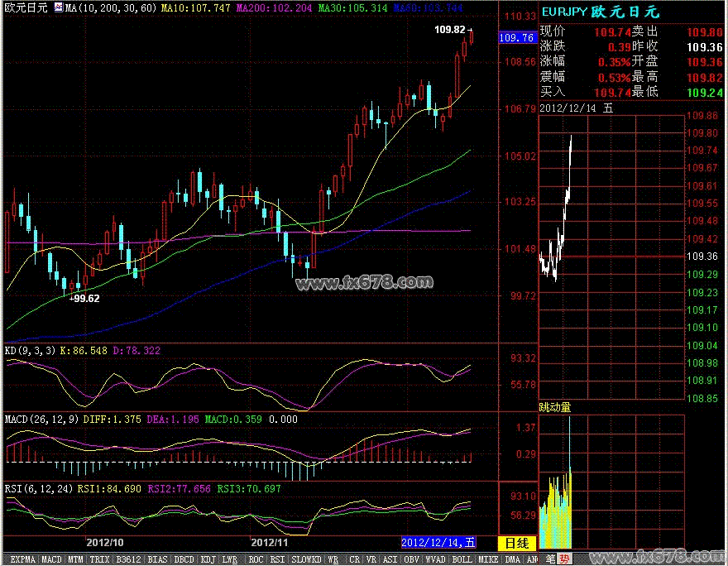Select the OBV indicator tab
Image resolution: width=728 pixels, height=566 pixels.
tap(411, 559)
